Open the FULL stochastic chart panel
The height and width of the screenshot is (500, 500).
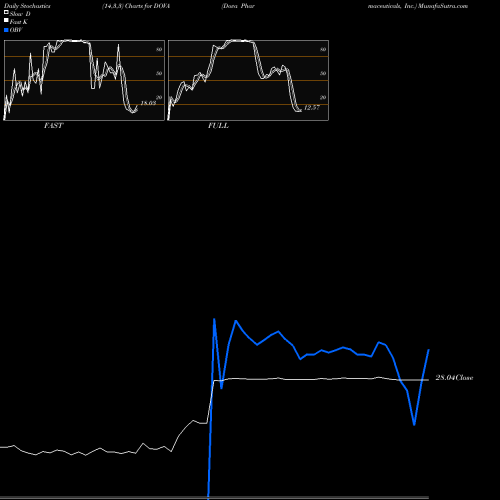pyautogui.click(x=248, y=80)
